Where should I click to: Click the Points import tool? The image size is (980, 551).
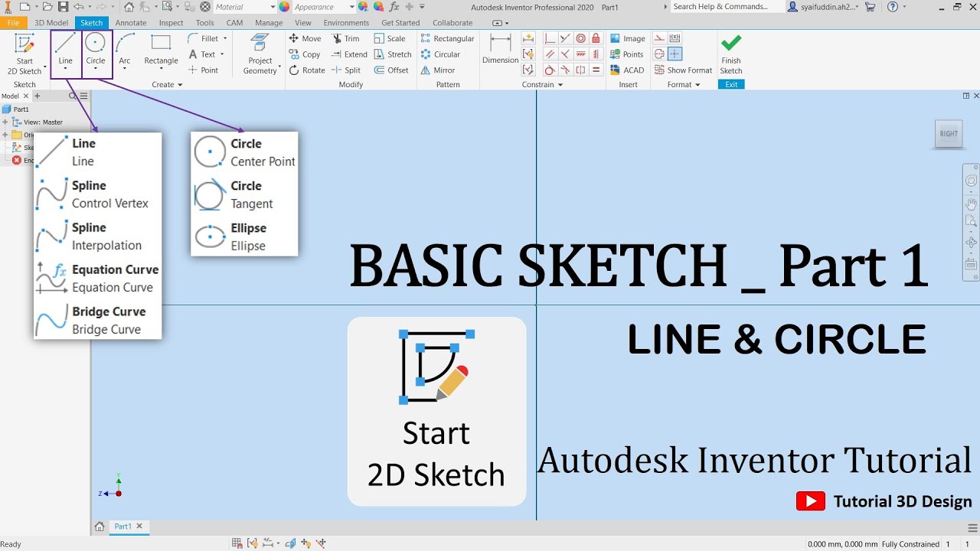[x=627, y=54]
